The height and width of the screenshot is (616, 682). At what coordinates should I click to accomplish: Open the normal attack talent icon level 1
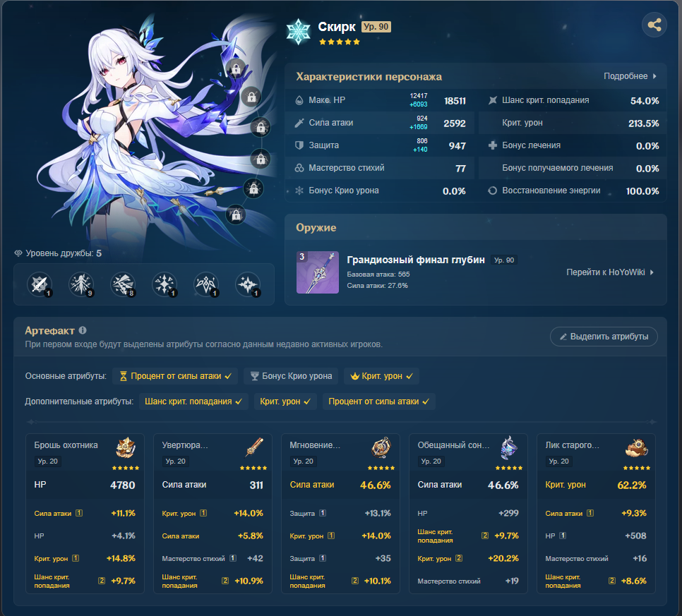40,285
